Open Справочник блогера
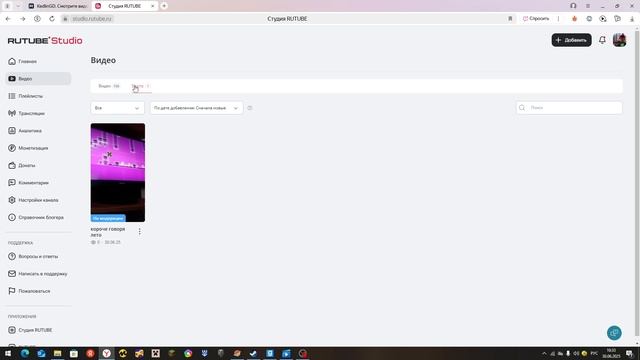The height and width of the screenshot is (360, 640). [x=36, y=218]
